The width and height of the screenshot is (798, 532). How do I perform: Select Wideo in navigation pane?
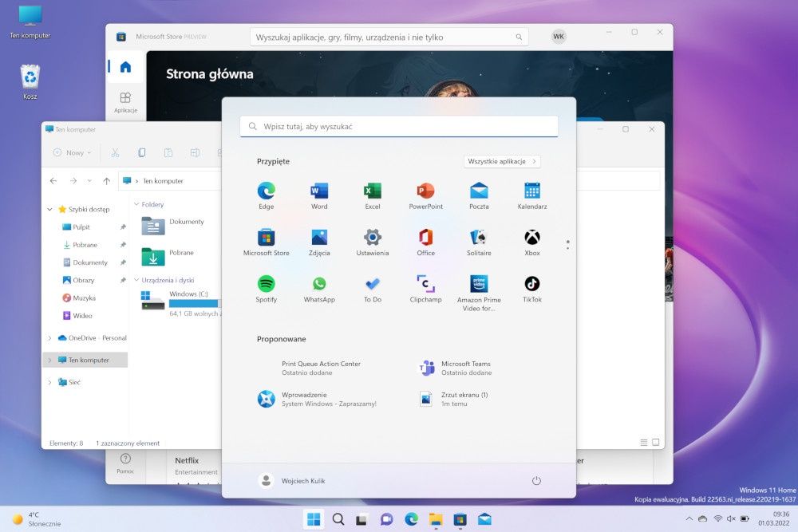click(82, 315)
